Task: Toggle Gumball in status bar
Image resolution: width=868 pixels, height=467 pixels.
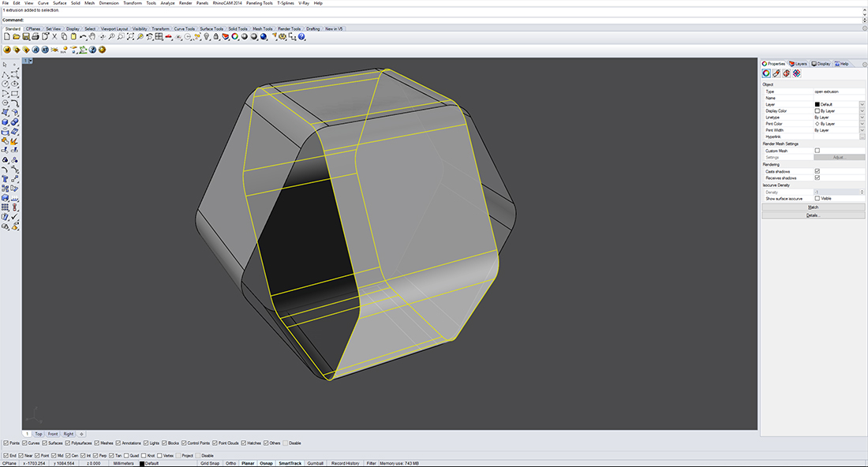Action: 315,463
